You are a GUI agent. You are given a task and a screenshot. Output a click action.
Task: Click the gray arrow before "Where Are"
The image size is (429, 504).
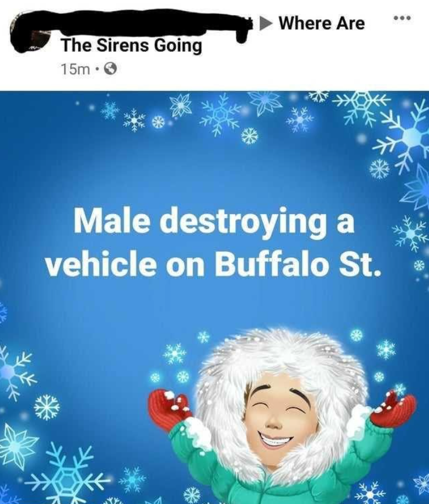click(x=266, y=23)
